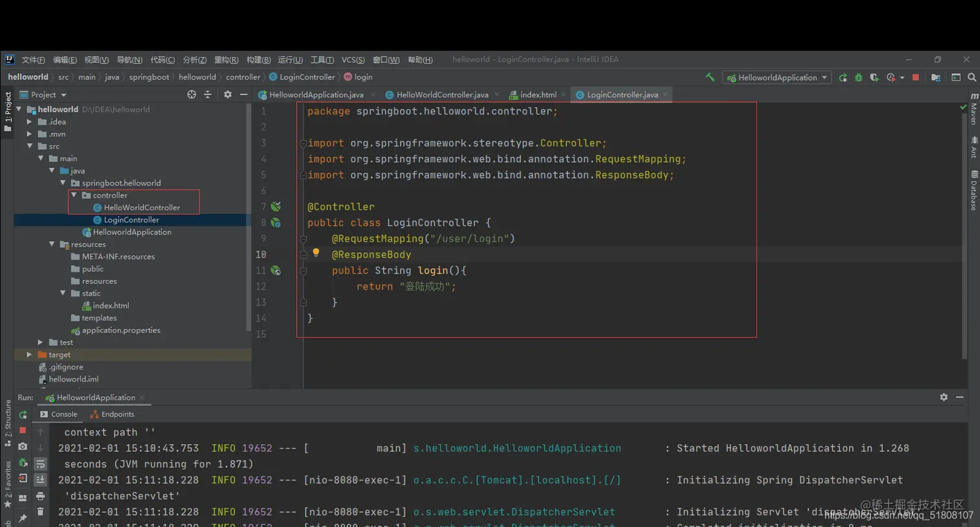
Task: Click the print console output icon
Action: coord(40,496)
